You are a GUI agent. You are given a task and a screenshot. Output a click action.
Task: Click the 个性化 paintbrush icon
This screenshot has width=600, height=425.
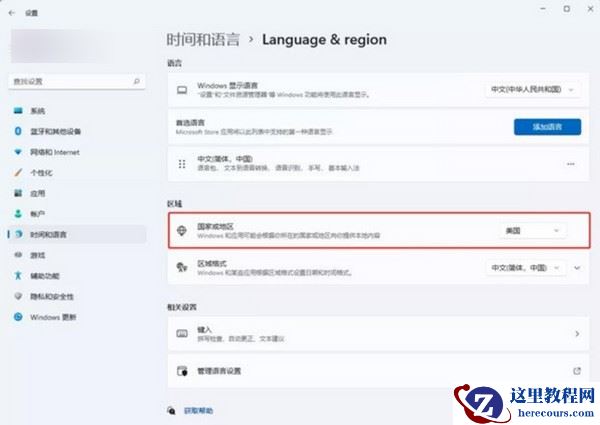point(18,173)
